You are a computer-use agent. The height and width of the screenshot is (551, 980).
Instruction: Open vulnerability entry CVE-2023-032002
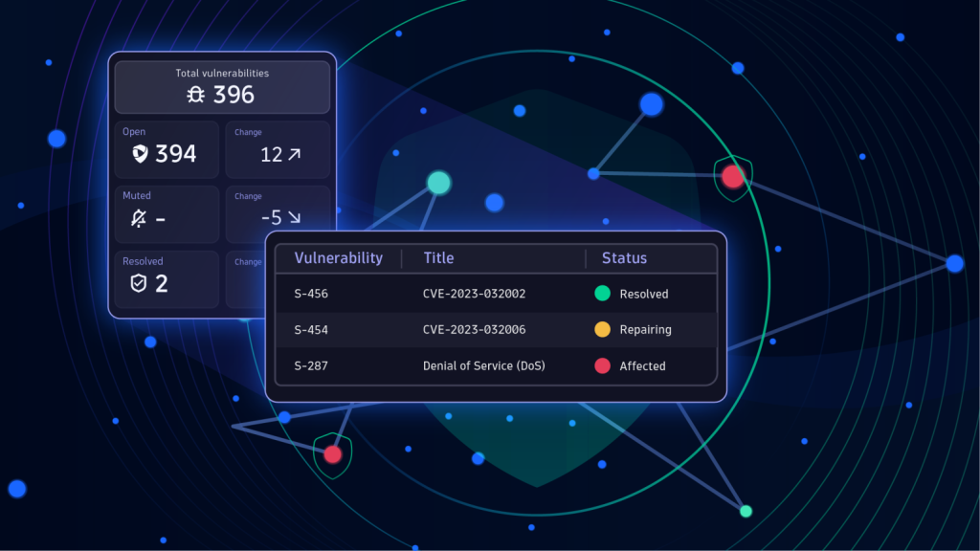(474, 294)
